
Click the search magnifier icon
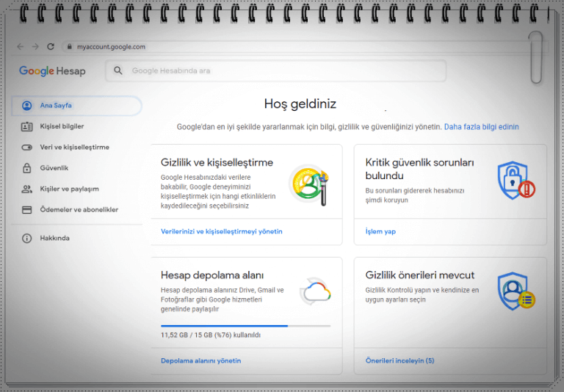tap(118, 70)
